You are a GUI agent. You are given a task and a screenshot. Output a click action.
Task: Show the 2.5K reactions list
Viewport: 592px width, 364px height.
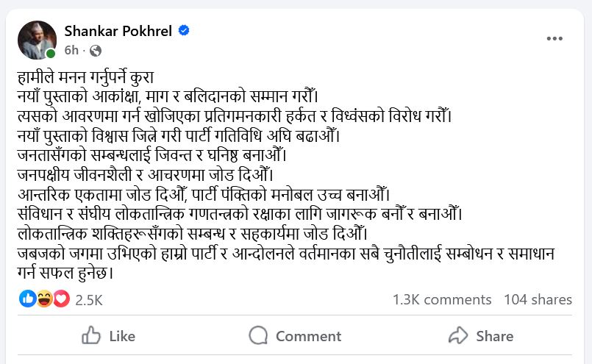pyautogui.click(x=88, y=300)
